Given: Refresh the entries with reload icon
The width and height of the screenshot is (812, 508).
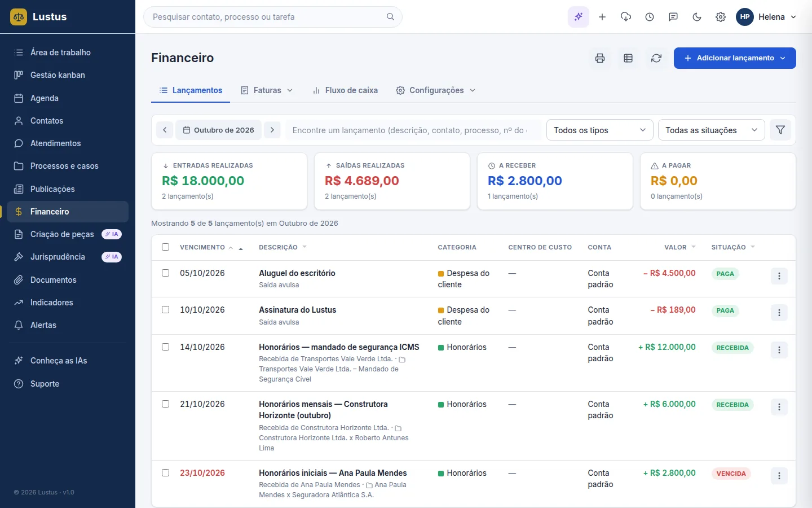Looking at the screenshot, I should (x=656, y=58).
